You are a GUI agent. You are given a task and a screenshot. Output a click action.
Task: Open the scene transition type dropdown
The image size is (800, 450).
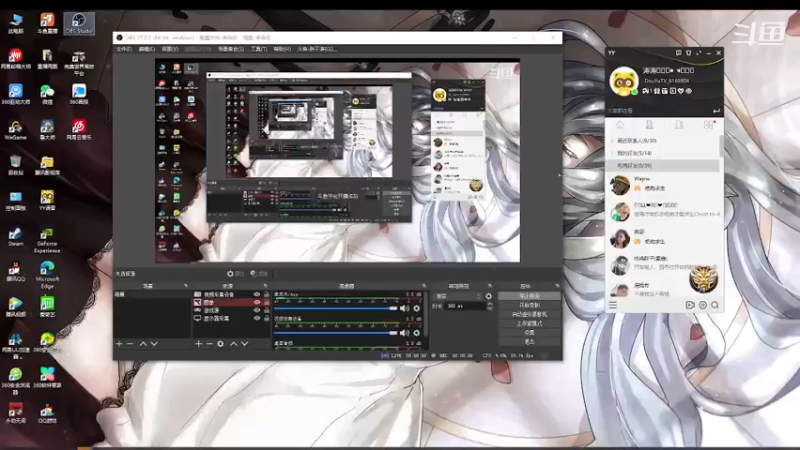click(457, 296)
